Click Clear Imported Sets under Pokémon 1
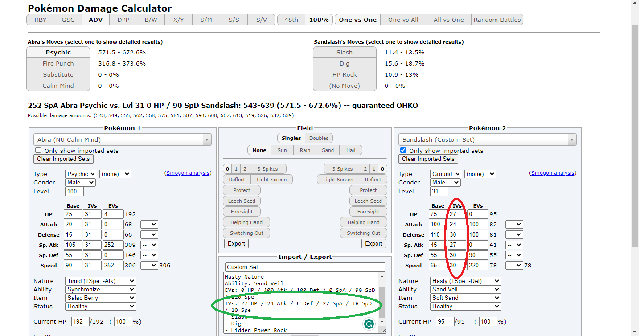 point(63,159)
